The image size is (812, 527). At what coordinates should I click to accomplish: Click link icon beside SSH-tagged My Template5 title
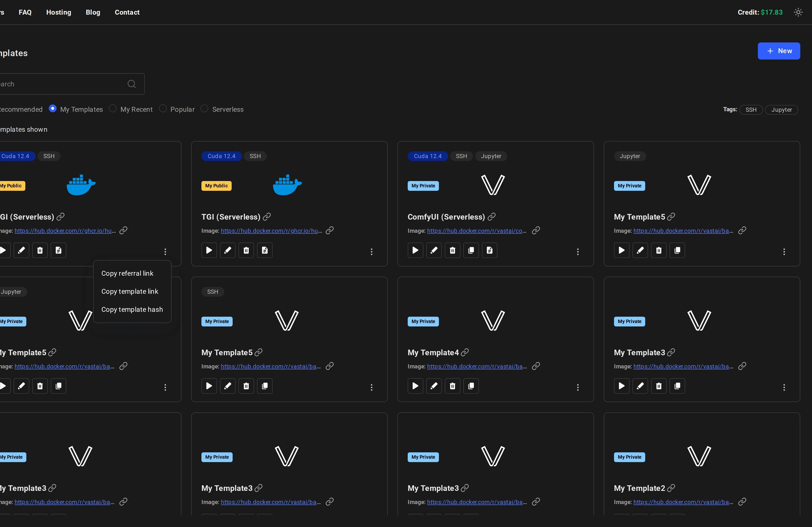coord(259,352)
